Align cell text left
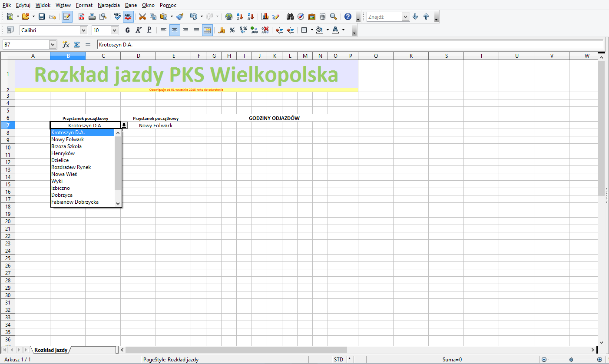 (x=164, y=30)
